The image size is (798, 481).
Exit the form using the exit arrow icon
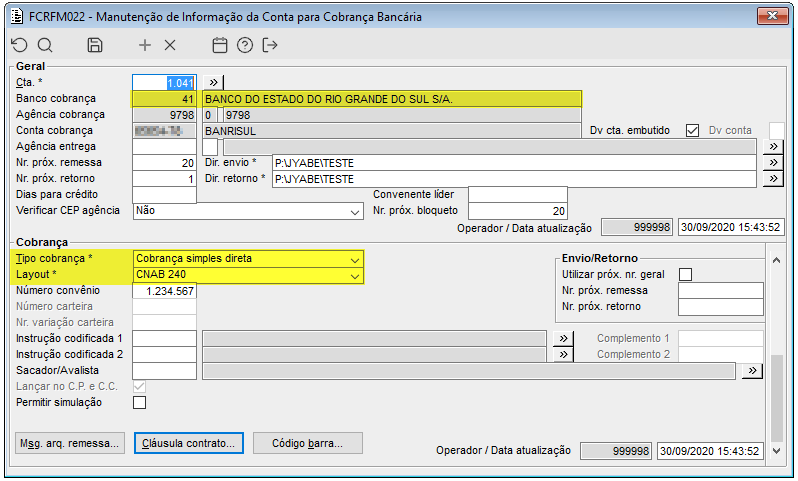(270, 45)
